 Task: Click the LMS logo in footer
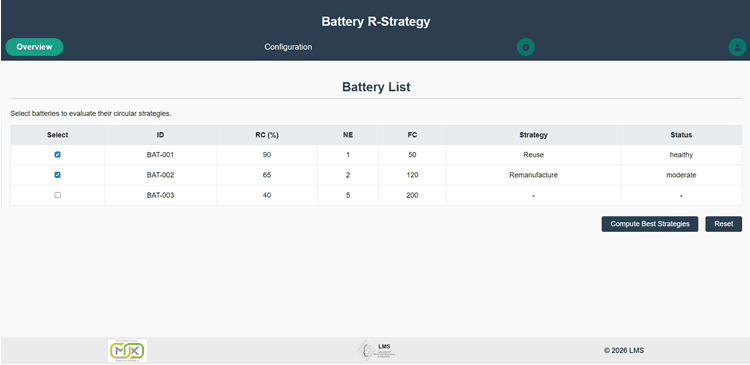tap(376, 351)
